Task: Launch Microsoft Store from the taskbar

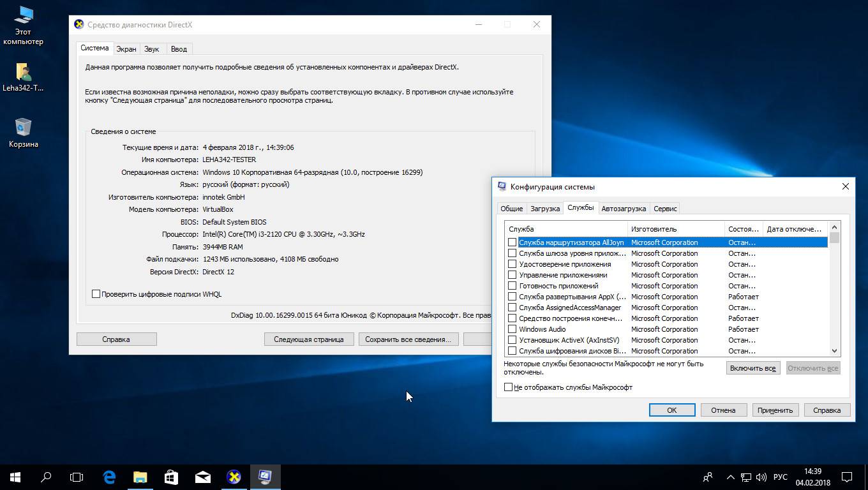Action: coord(172,477)
